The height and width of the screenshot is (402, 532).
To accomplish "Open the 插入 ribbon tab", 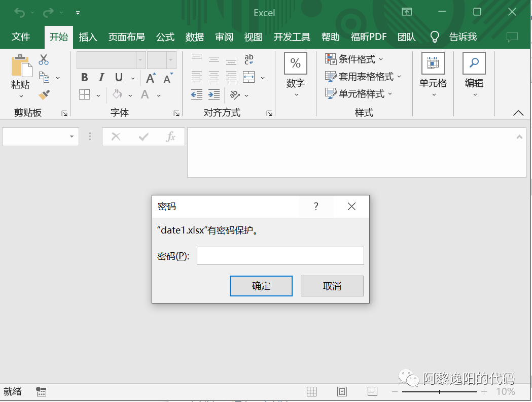I will [x=88, y=37].
